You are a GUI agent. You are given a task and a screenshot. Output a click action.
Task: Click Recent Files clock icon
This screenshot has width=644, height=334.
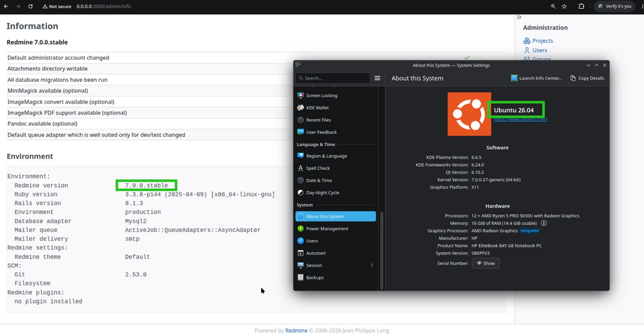pos(301,120)
